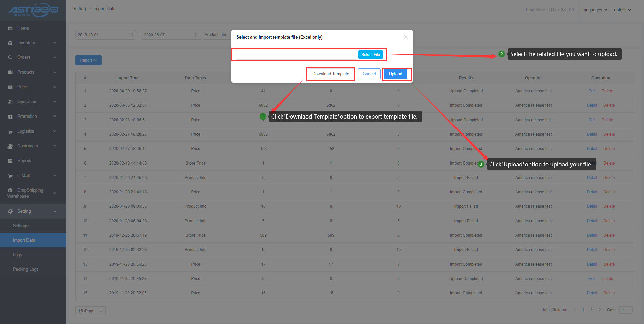
Task: Click the Goto page number field
Action: point(626,310)
